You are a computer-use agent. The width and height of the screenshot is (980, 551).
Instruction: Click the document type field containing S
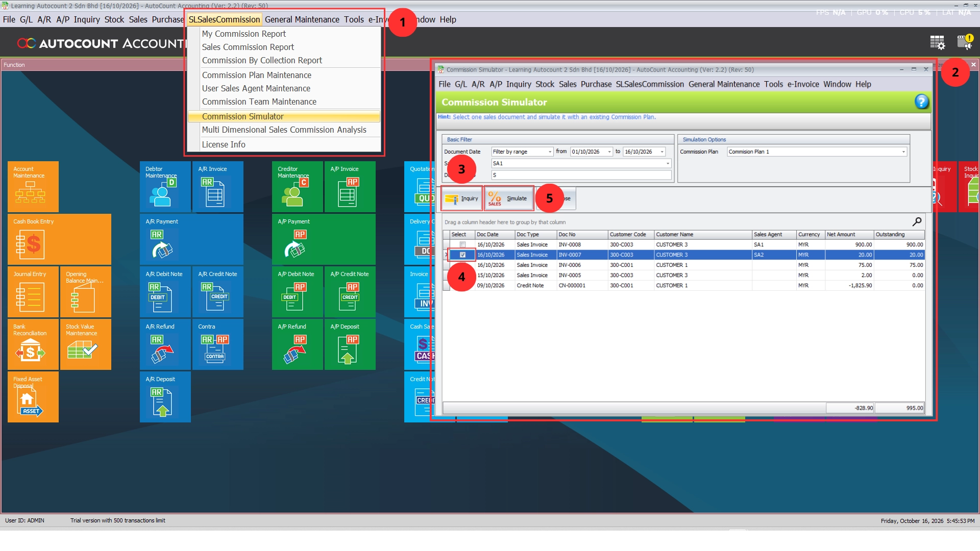(x=581, y=175)
